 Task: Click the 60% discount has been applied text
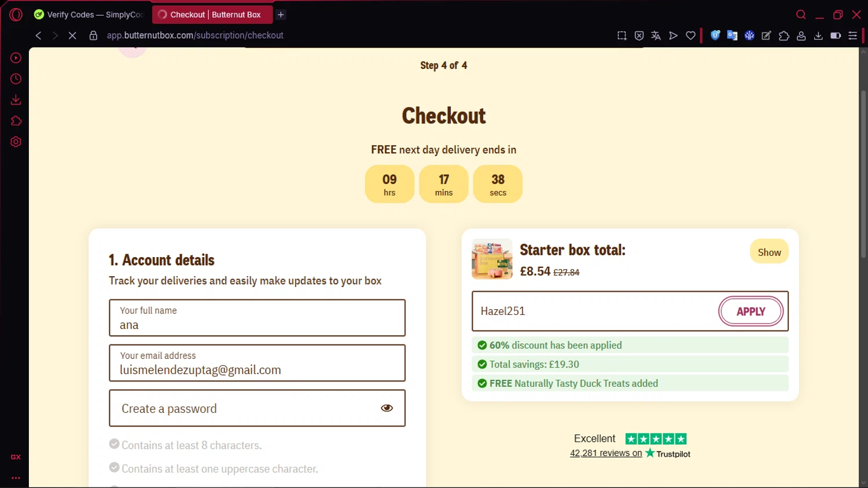coord(556,345)
